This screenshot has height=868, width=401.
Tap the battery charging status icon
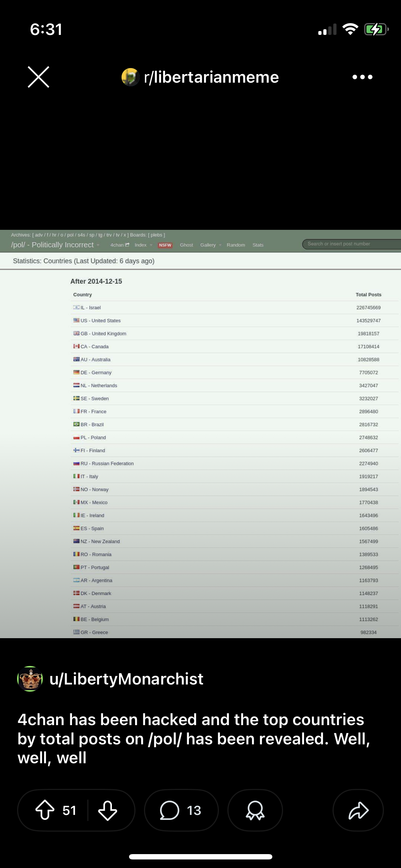click(x=376, y=29)
